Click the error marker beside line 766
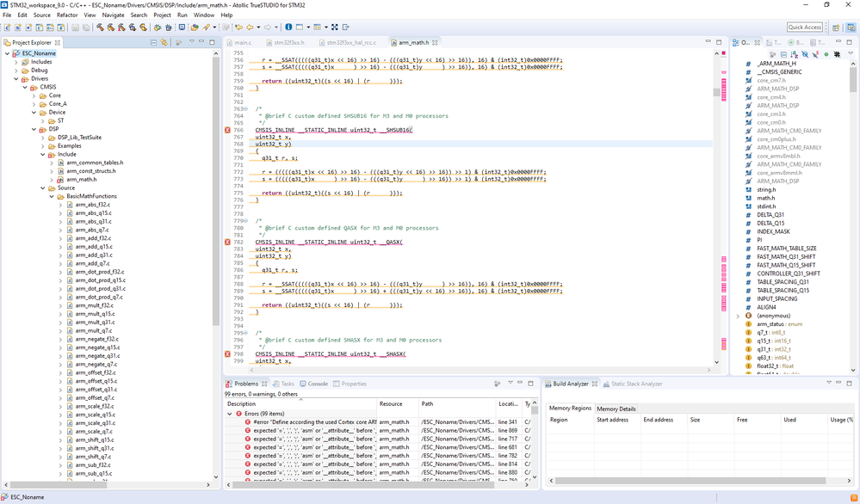The image size is (860, 504). point(227,130)
